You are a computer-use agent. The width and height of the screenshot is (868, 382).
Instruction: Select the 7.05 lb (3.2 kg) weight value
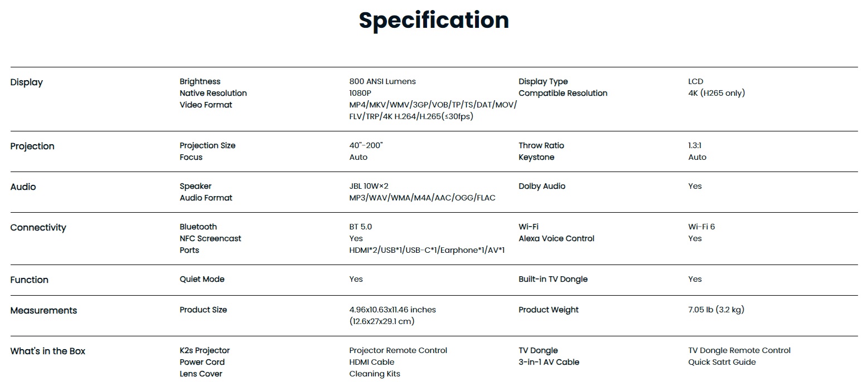click(716, 310)
